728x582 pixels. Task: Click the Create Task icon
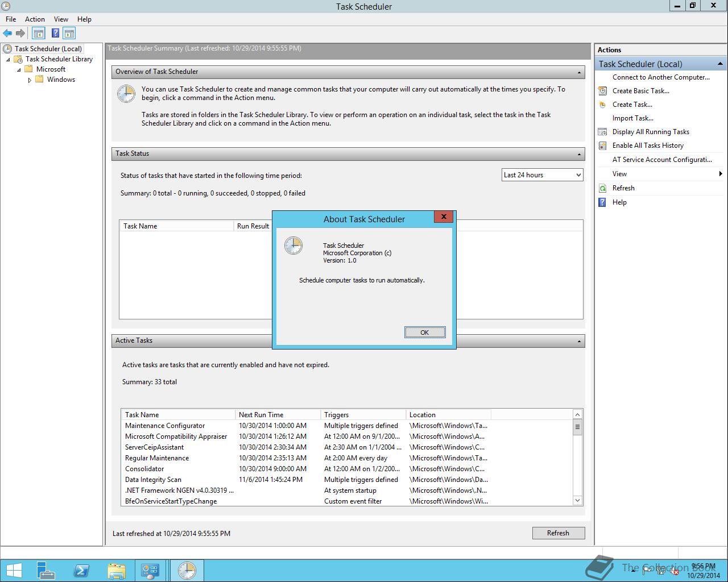pos(603,105)
